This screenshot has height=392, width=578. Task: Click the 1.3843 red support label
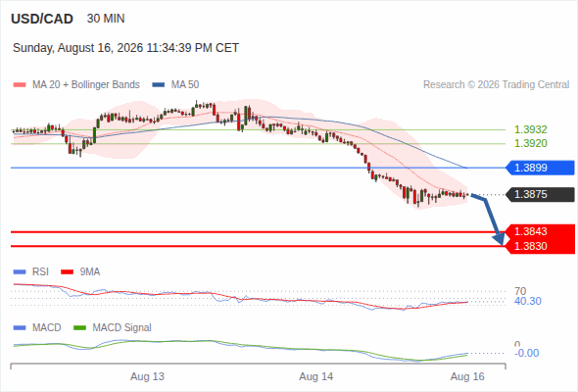pos(540,231)
